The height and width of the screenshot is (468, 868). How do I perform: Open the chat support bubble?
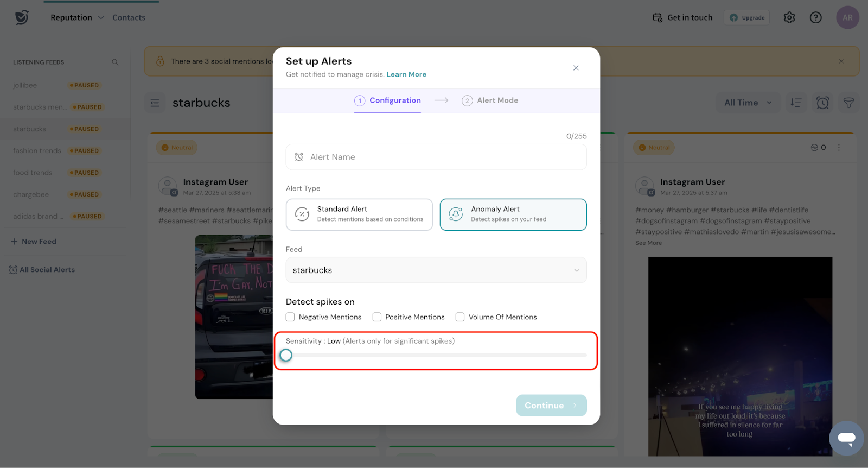[x=846, y=438]
